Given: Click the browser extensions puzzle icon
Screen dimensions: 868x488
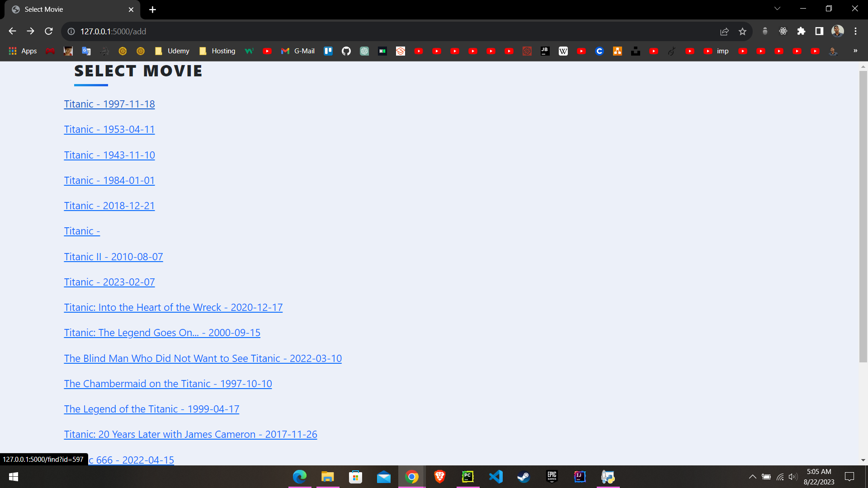Looking at the screenshot, I should coord(801,31).
